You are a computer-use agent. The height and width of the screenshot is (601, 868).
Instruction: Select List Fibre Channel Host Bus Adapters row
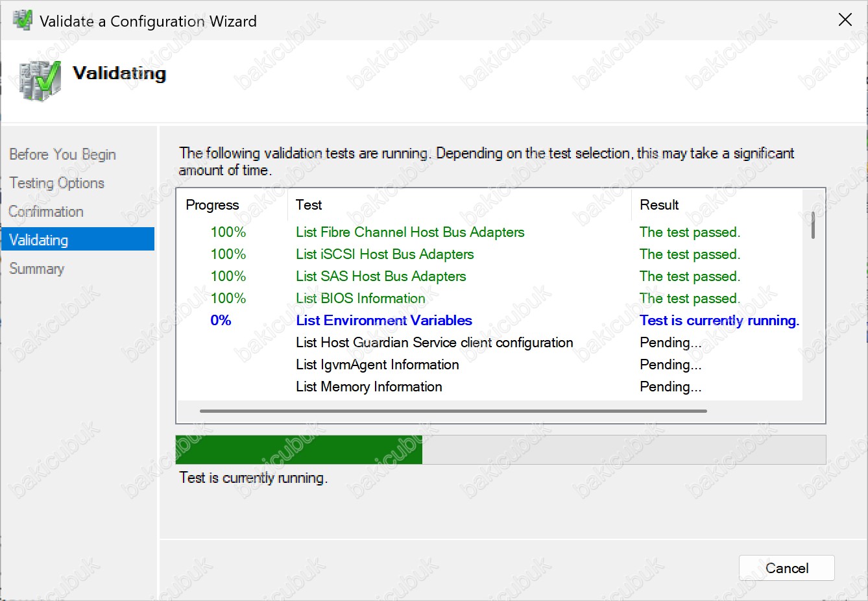[410, 232]
